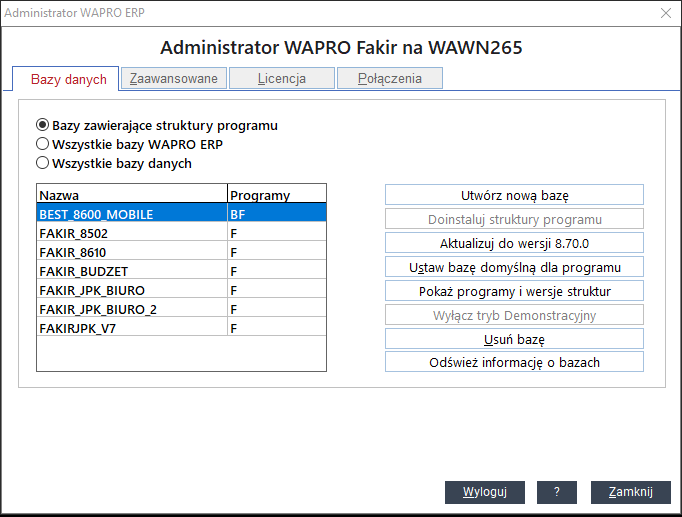The height and width of the screenshot is (517, 682).
Task: Close the Administrator WAPRO ERP window
Action: (665, 13)
